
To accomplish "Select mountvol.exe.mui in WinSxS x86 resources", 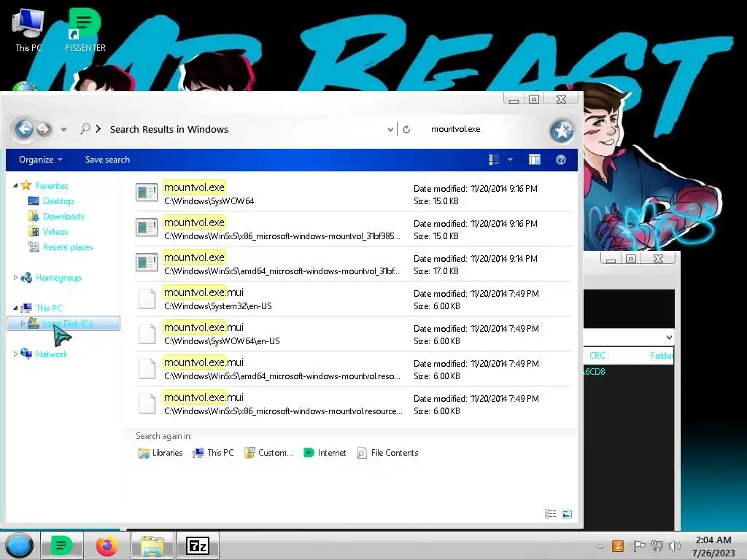I will tap(353, 404).
